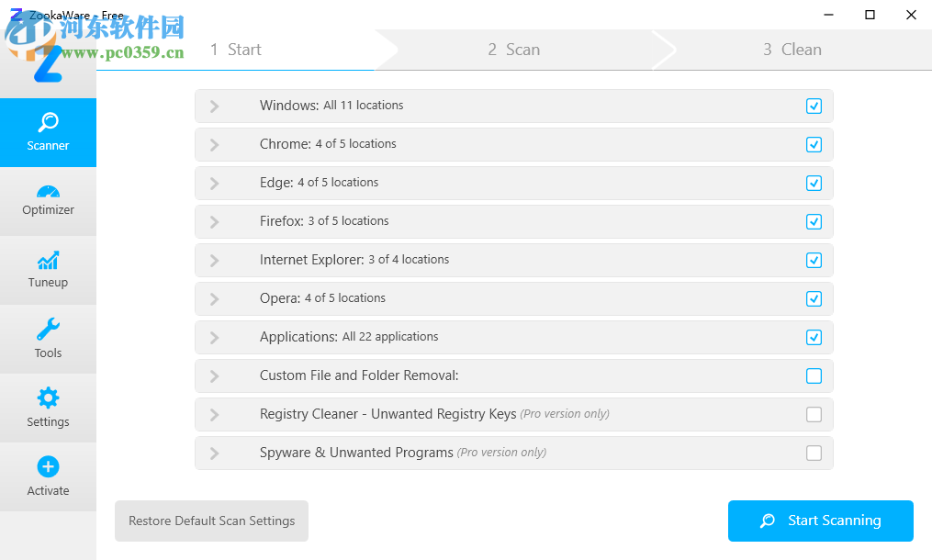Viewport: 932px width, 560px height.
Task: Click the Activate plus icon
Action: [x=48, y=467]
